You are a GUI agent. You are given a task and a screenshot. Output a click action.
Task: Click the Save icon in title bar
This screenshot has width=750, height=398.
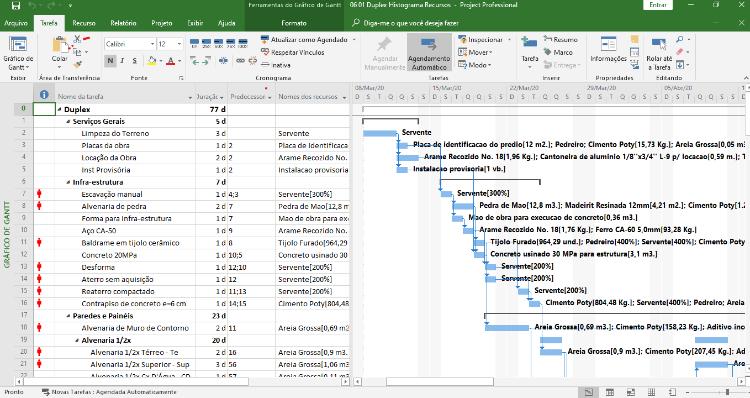point(16,6)
